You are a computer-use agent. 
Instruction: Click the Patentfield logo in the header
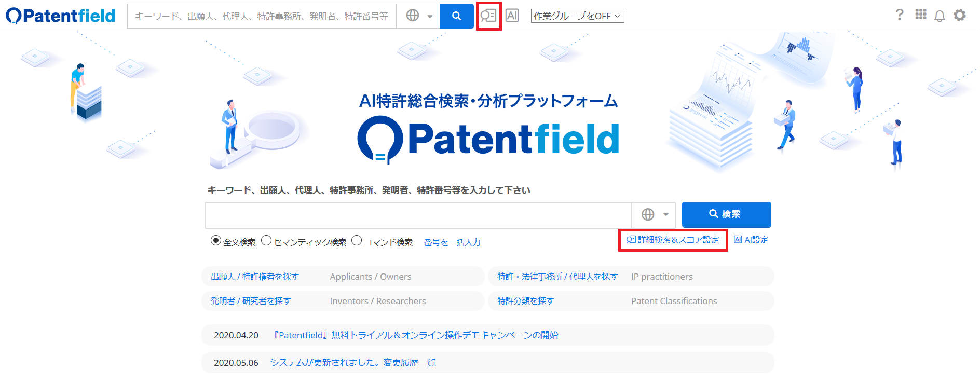pos(60,16)
